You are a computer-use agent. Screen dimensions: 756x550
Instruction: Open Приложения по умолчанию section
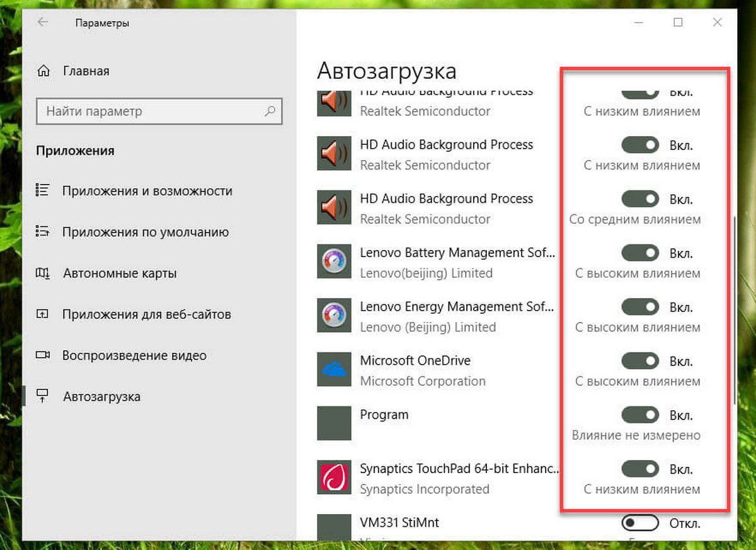146,232
